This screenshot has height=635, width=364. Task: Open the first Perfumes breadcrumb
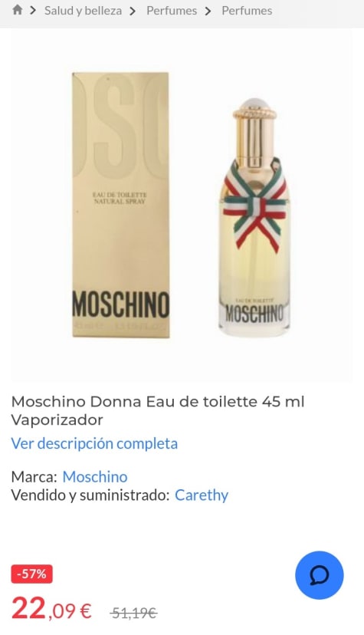pyautogui.click(x=172, y=11)
